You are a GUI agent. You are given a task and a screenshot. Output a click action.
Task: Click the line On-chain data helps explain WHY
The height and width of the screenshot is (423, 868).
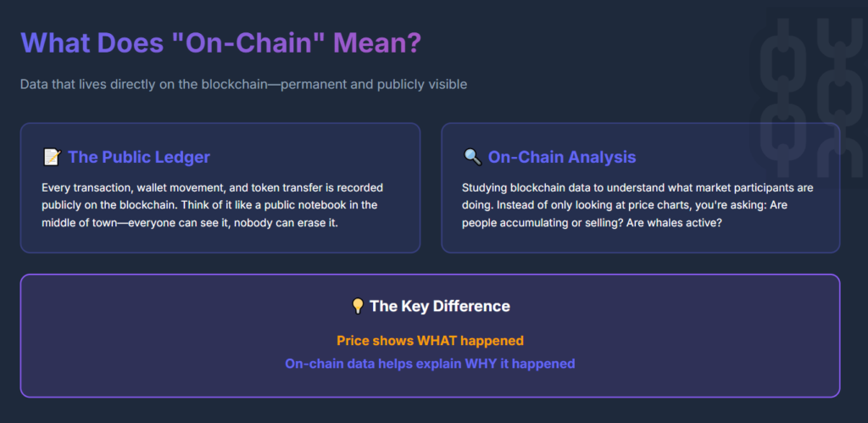pos(430,364)
